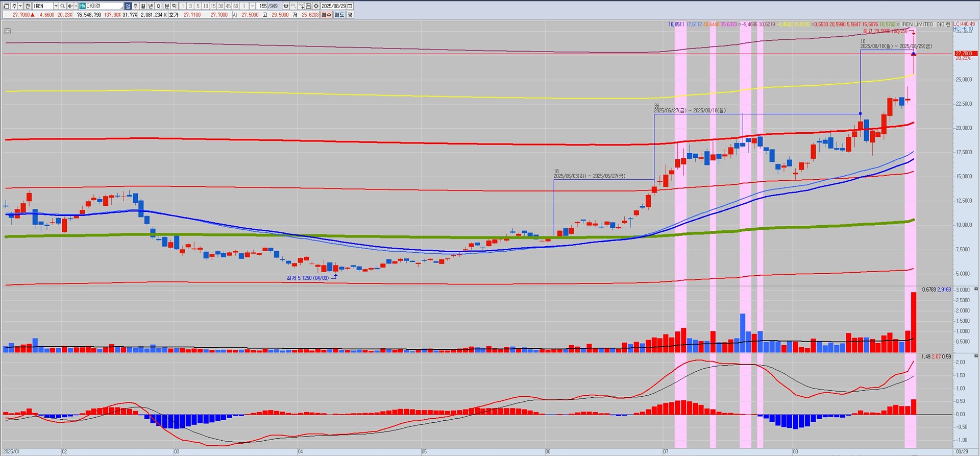This screenshot has height=456, width=980.
Task: Toggle the 전 button beside the symbol box
Action: pos(28,6)
